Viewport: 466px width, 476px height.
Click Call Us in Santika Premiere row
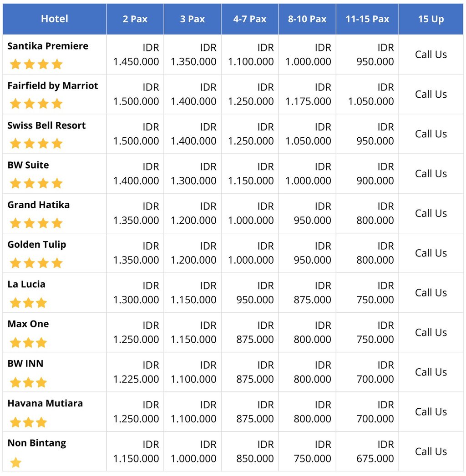click(x=431, y=55)
